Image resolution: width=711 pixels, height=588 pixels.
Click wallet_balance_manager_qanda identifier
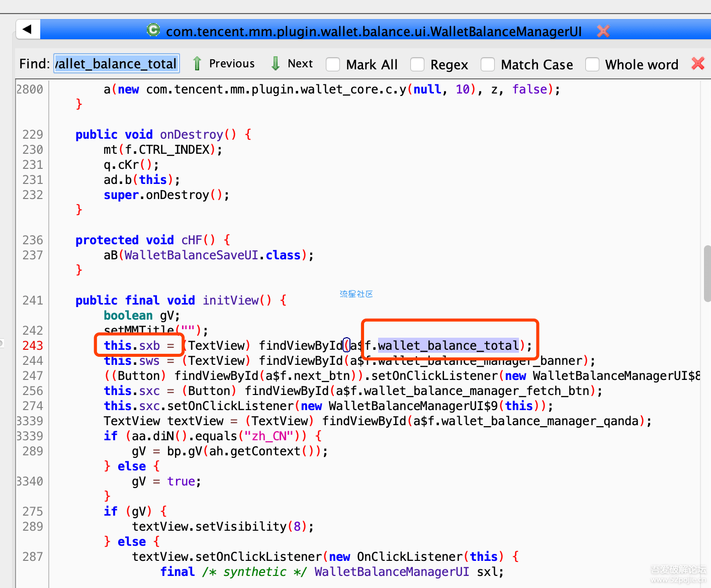[540, 421]
